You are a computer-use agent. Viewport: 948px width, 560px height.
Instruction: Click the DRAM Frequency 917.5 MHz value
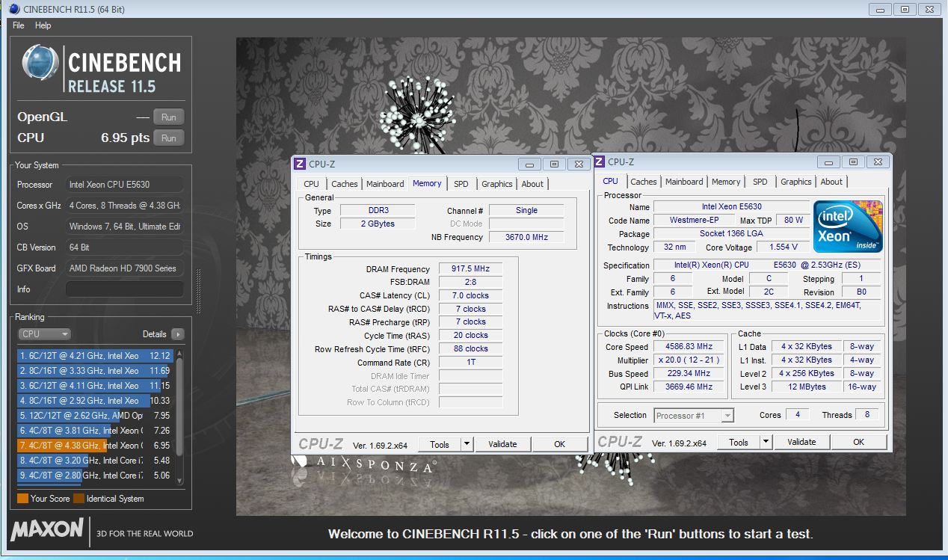tap(470, 269)
